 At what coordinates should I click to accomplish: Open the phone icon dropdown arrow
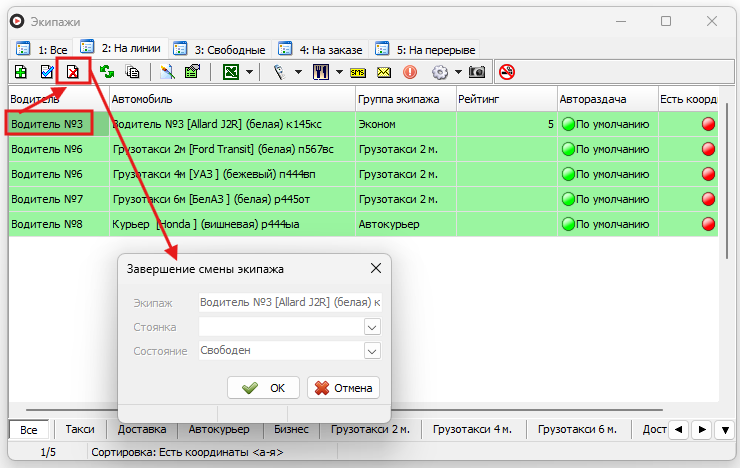coord(298,72)
